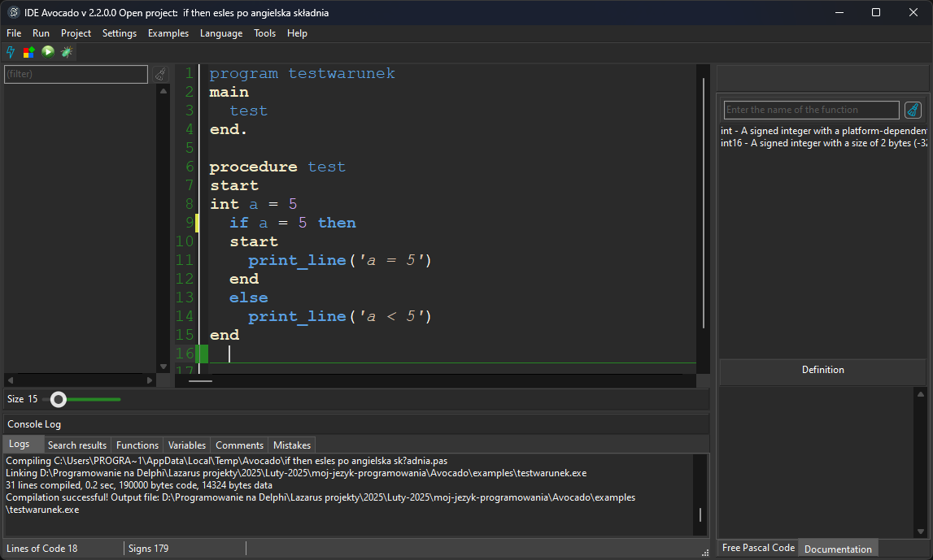
Task: Switch to the Documentation tab
Action: tap(837, 549)
